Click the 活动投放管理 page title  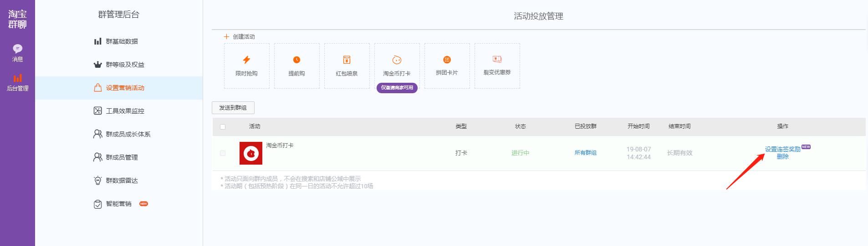[x=539, y=16]
